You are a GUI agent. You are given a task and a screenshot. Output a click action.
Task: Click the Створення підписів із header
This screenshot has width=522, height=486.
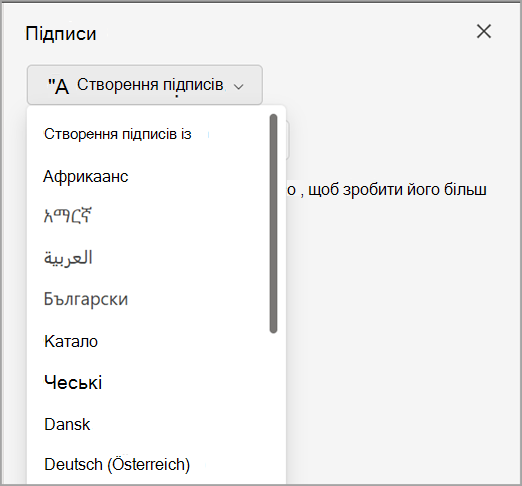[118, 134]
